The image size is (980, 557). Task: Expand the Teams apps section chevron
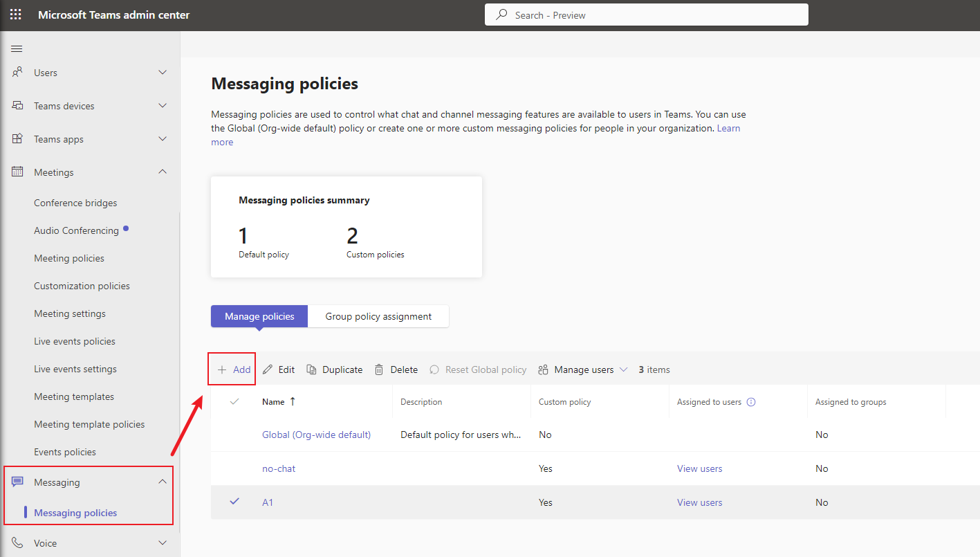point(163,138)
